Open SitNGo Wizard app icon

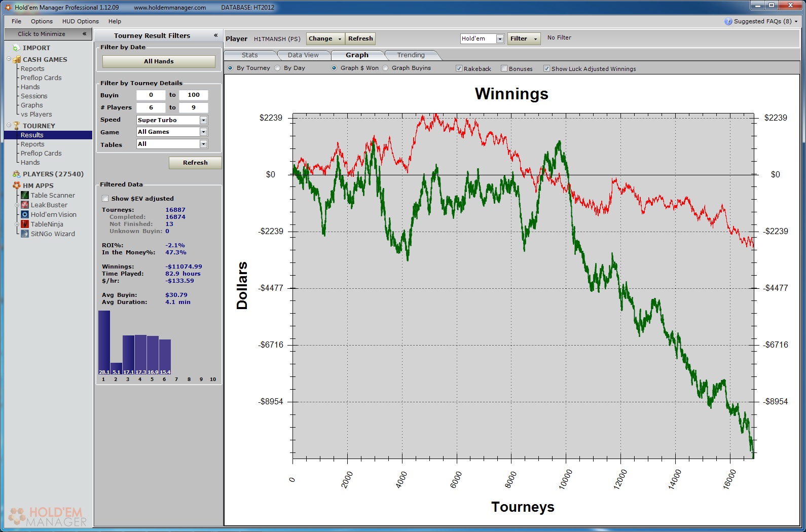(x=25, y=234)
